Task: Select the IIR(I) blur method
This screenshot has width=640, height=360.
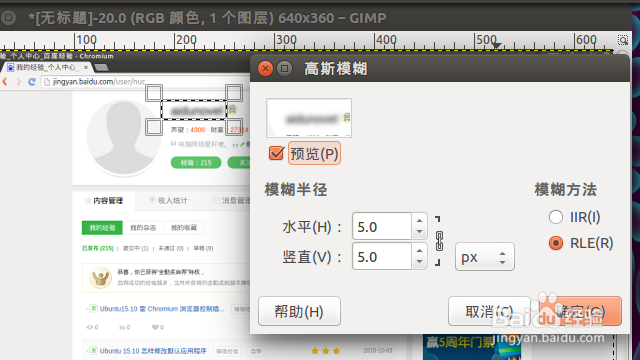Action: coord(556,217)
